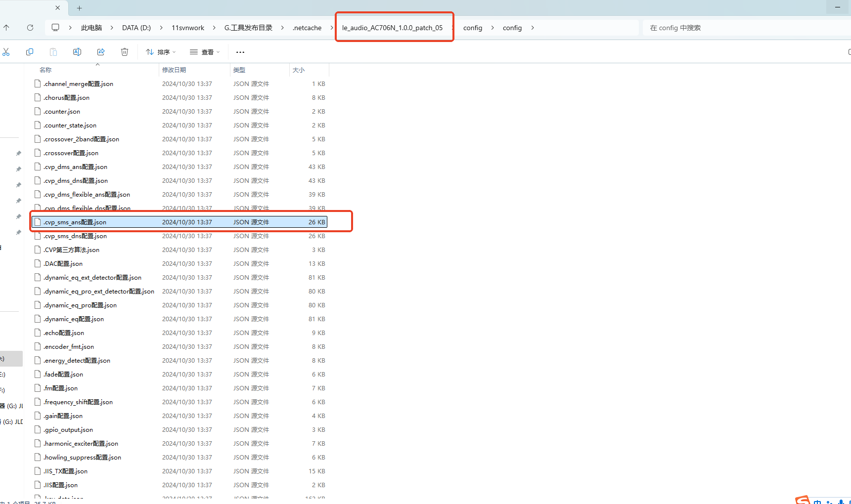Select file .dynamic_eq_pro_ext_detector配置.json
This screenshot has height=504, width=851.
pyautogui.click(x=179, y=291)
